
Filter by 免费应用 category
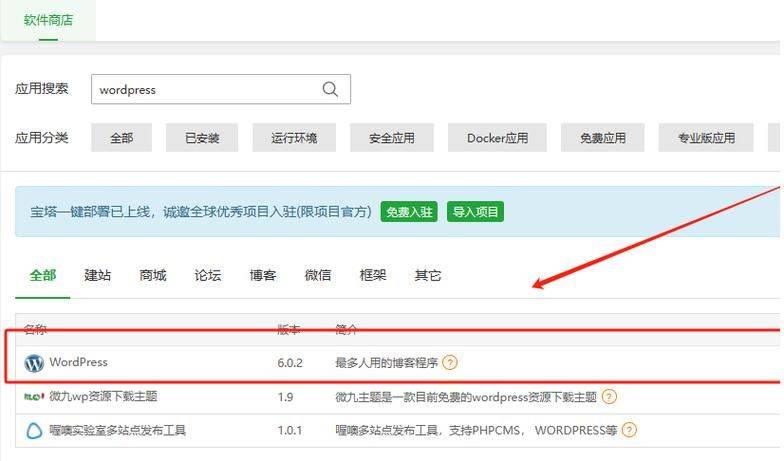pyautogui.click(x=602, y=138)
